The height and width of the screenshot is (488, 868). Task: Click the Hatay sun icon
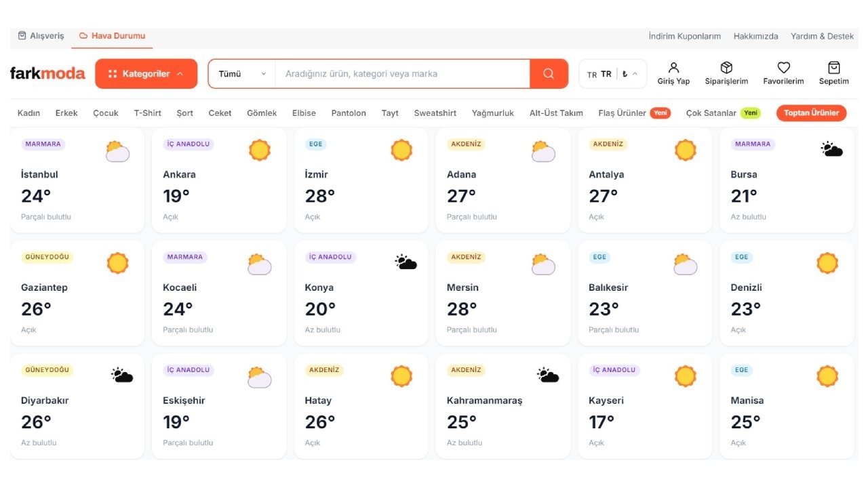tap(401, 376)
